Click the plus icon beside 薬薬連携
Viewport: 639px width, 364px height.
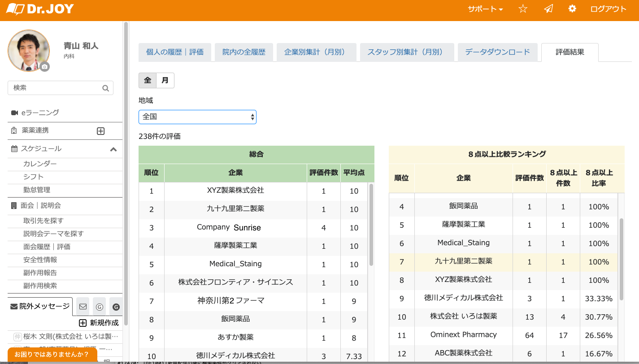pyautogui.click(x=100, y=131)
